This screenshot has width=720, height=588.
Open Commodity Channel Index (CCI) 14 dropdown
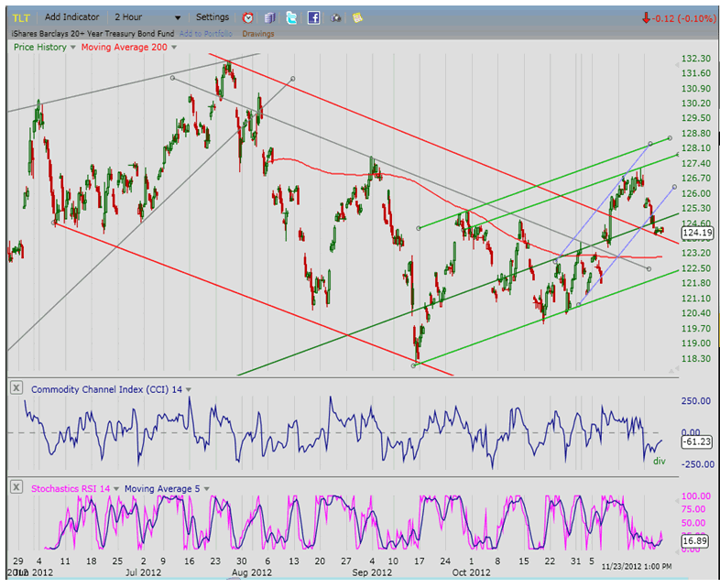click(189, 389)
